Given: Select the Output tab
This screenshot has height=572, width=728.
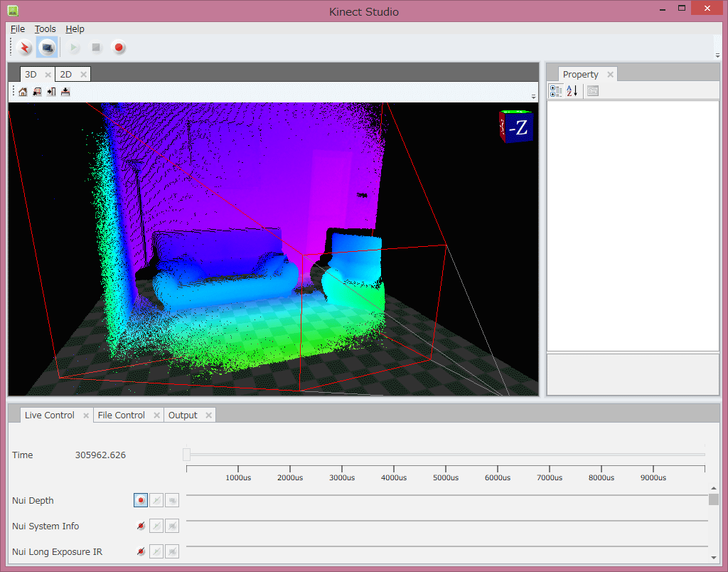Looking at the screenshot, I should [183, 415].
